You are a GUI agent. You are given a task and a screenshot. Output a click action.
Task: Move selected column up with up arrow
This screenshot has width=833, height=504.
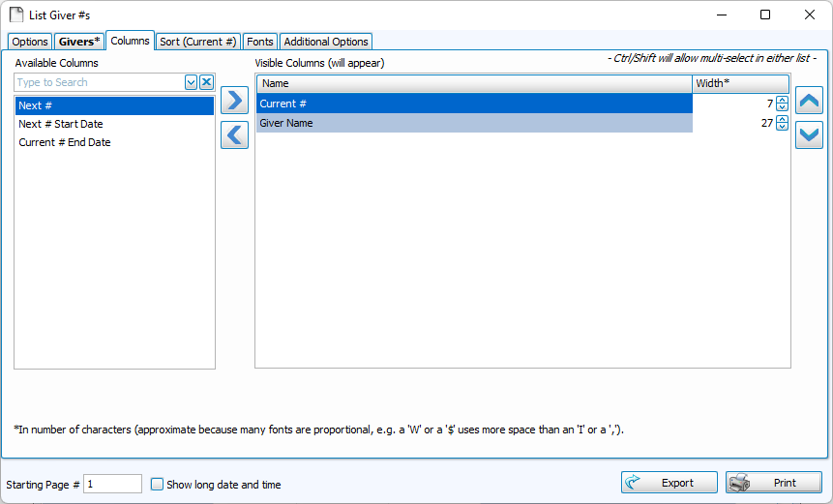point(809,100)
